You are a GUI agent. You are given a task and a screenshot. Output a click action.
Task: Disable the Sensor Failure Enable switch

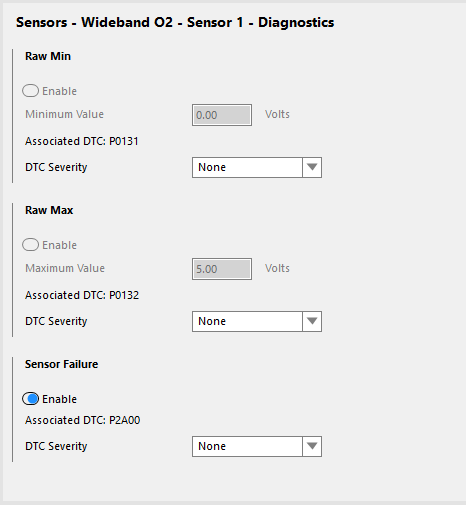click(x=31, y=399)
